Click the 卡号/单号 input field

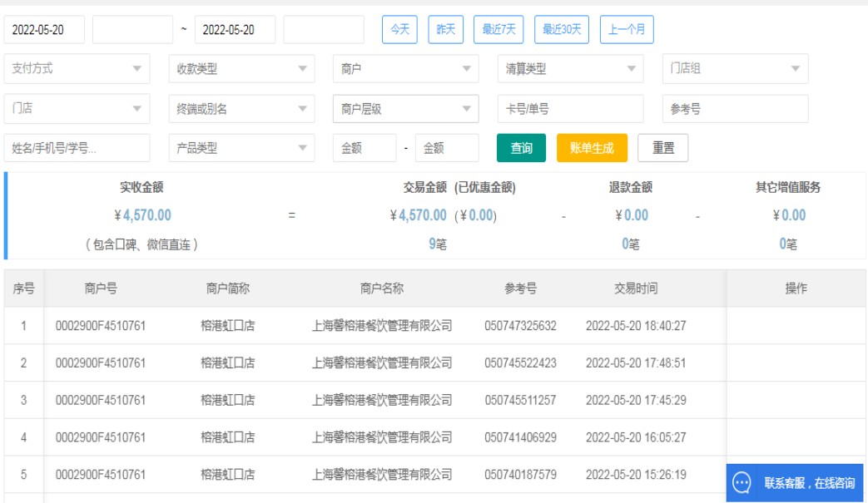570,109
